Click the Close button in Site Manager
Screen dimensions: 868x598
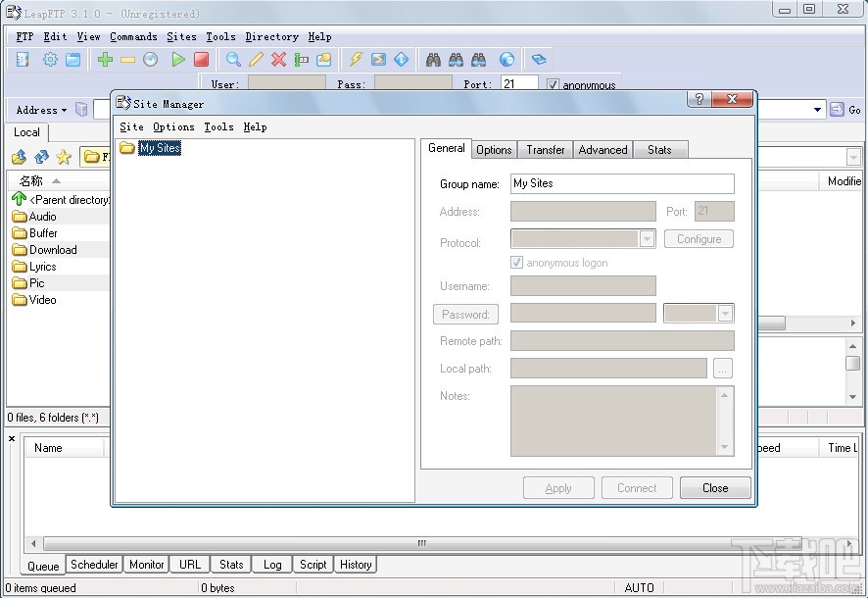(715, 488)
